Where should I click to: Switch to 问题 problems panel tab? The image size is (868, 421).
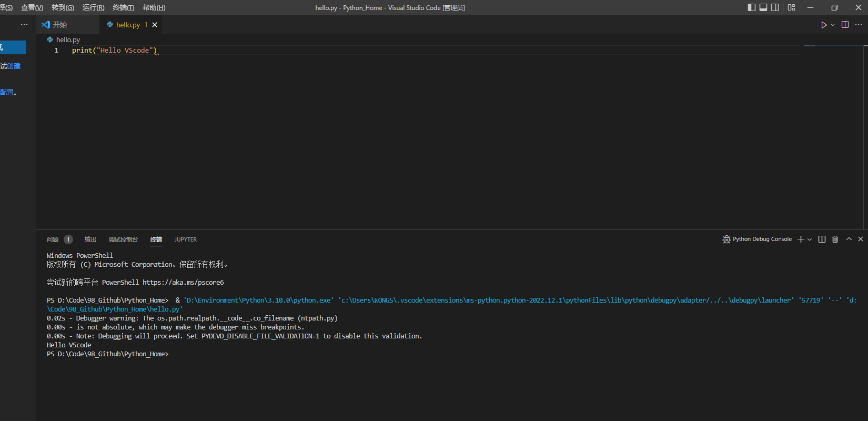point(53,239)
